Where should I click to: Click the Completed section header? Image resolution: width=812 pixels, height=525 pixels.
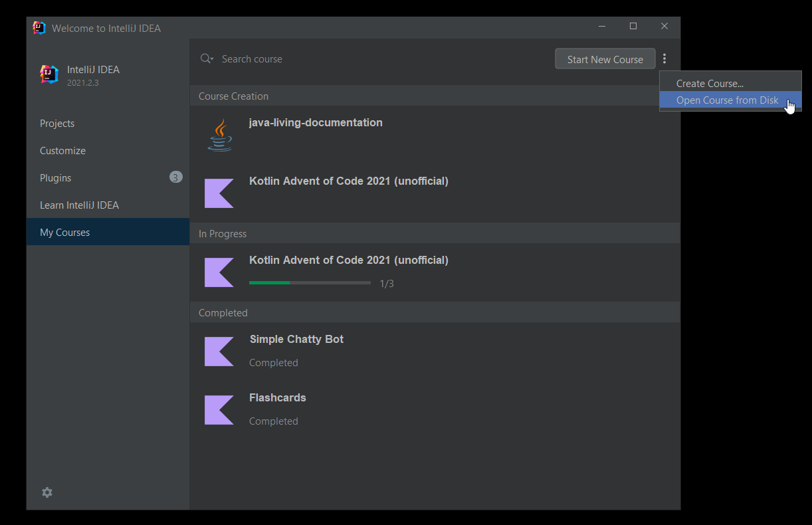435,312
